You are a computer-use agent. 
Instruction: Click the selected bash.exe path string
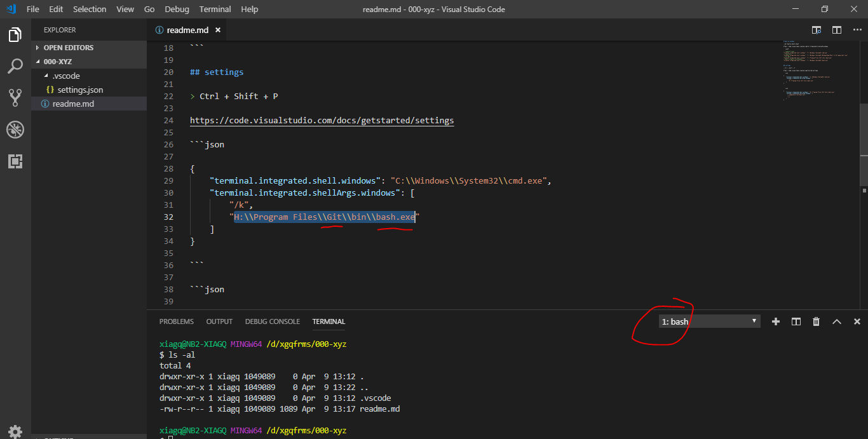(324, 217)
